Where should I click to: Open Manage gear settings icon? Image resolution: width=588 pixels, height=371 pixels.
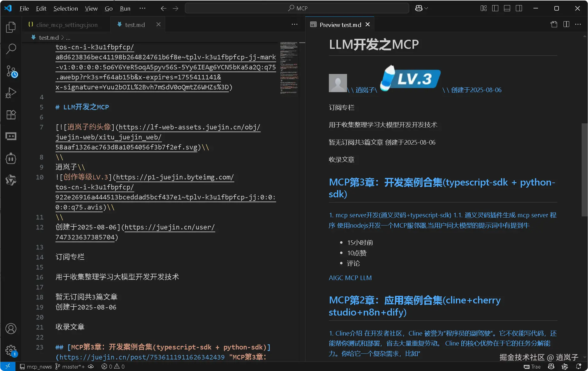pyautogui.click(x=11, y=350)
